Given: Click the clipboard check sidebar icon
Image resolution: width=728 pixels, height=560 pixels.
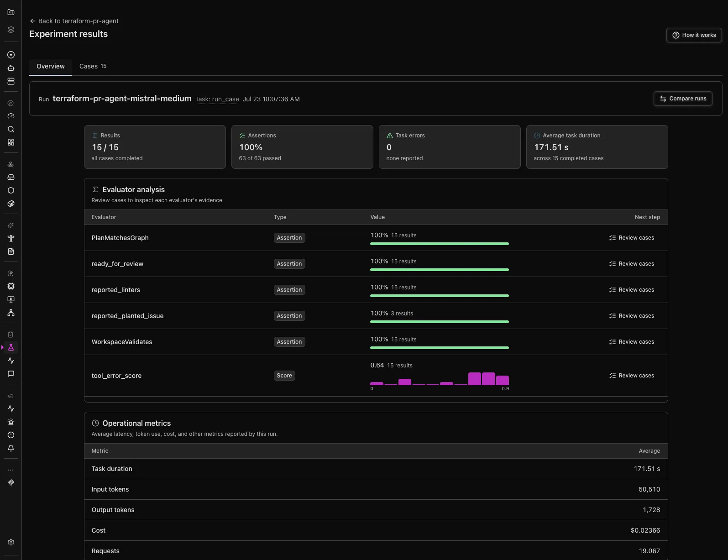Looking at the screenshot, I should [11, 335].
